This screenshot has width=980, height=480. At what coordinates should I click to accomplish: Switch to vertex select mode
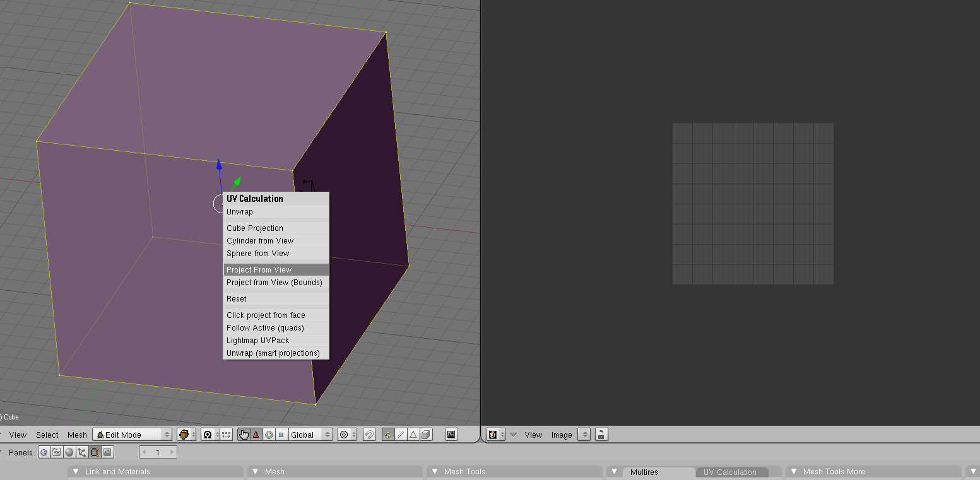(x=388, y=435)
